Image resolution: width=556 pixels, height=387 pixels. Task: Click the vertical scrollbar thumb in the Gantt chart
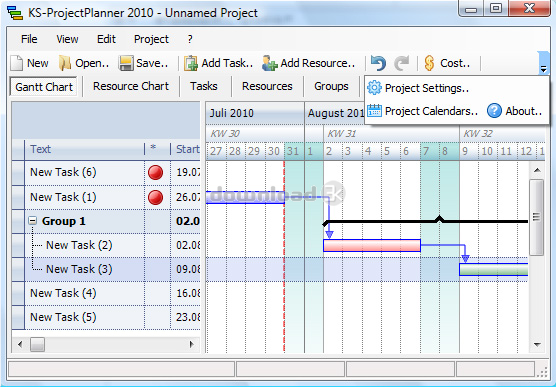(536, 217)
